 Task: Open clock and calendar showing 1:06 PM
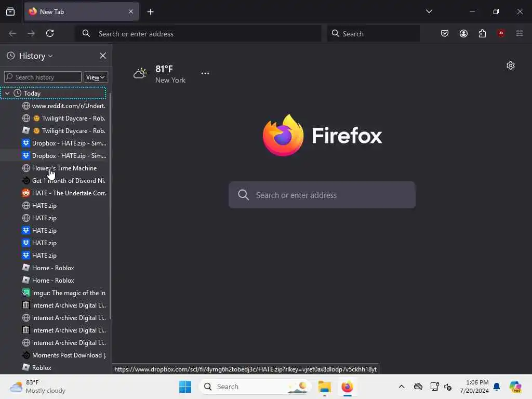pos(474,387)
